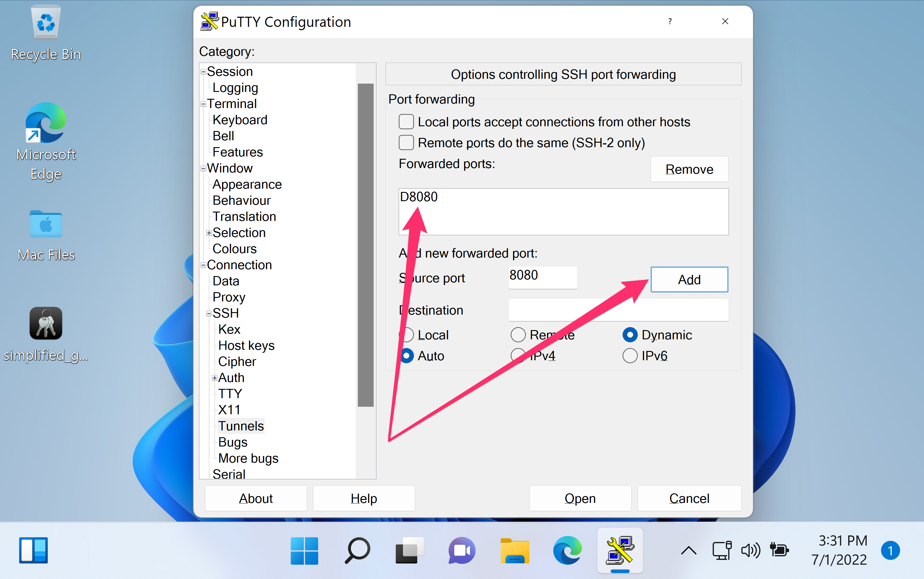
Task: Click Remove forwarded port button
Action: tap(689, 169)
